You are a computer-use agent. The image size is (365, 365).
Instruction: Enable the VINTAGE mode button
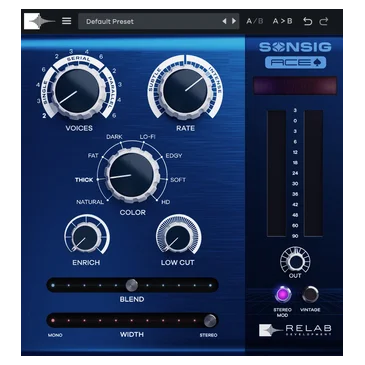tap(310, 294)
